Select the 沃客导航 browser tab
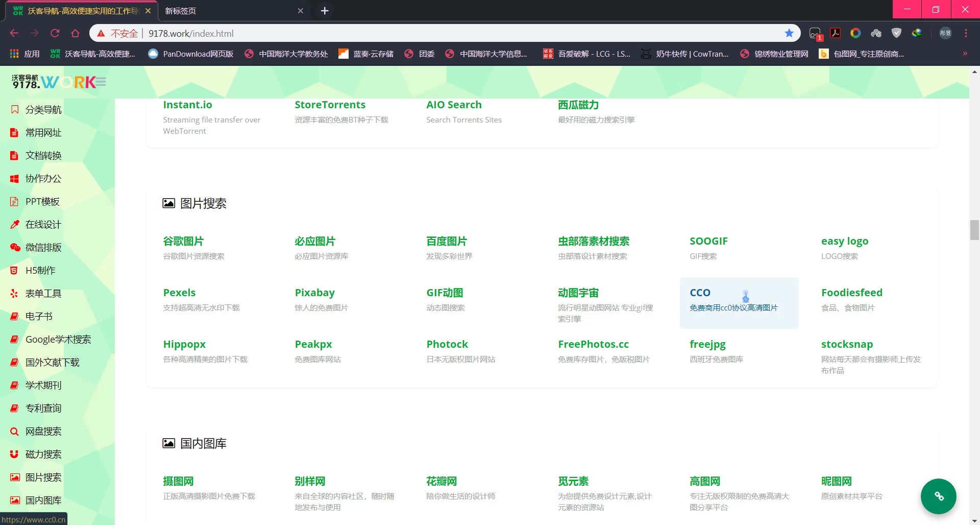Screen dimensions: 980x525 click(x=82, y=11)
